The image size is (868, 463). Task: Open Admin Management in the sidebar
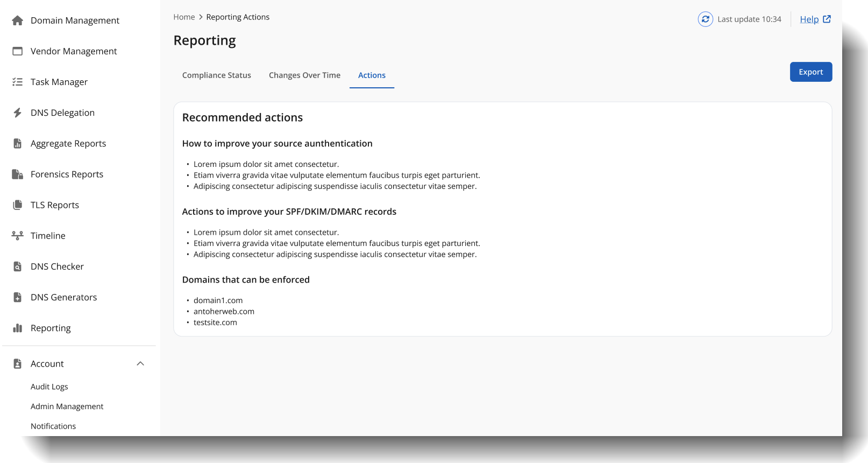click(x=67, y=406)
